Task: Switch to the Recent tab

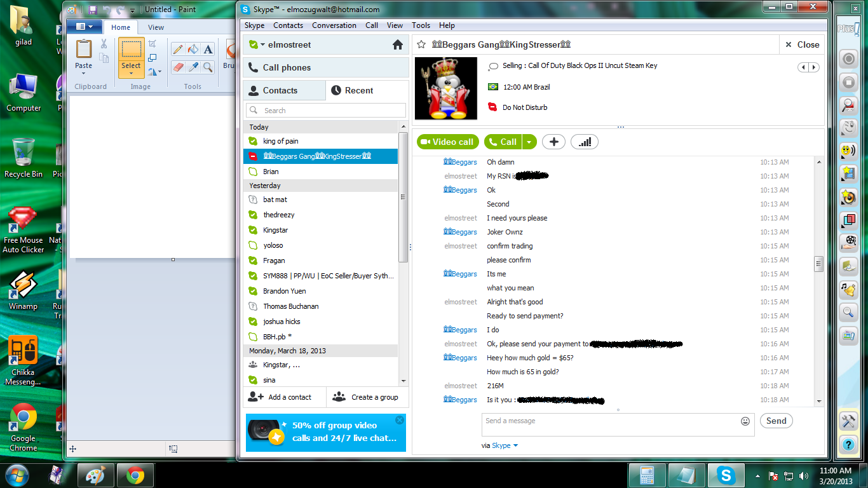Action: coord(367,90)
